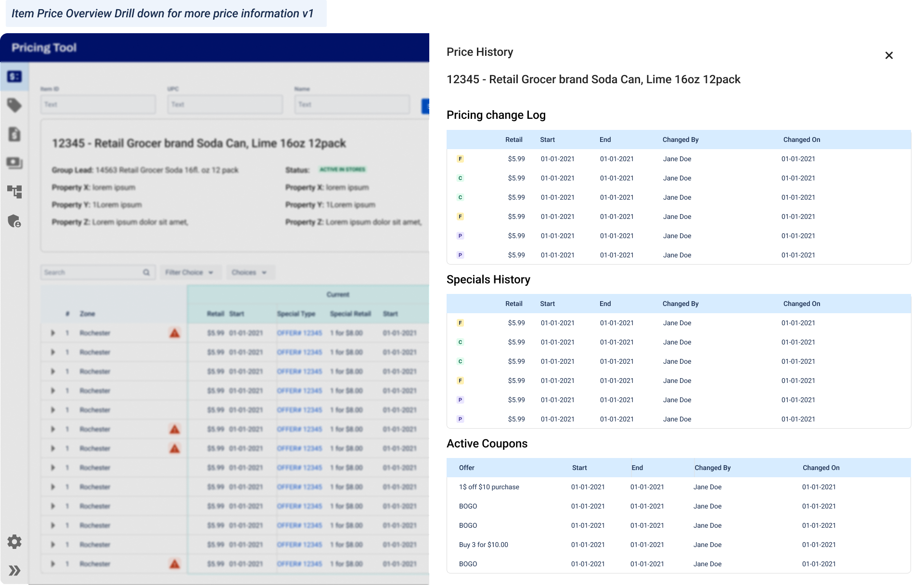Click the Current group header in zone table
This screenshot has width=924, height=585.
[x=338, y=294]
